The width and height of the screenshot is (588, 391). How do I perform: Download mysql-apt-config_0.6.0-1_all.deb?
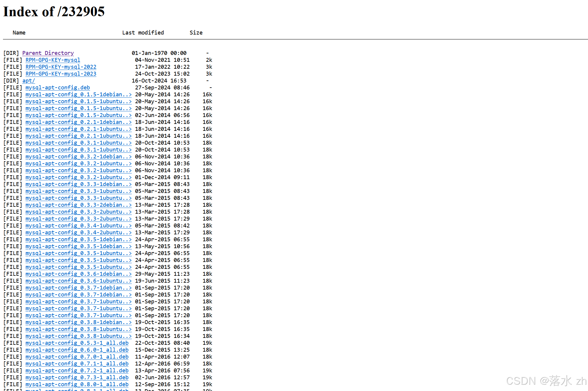pyautogui.click(x=77, y=350)
